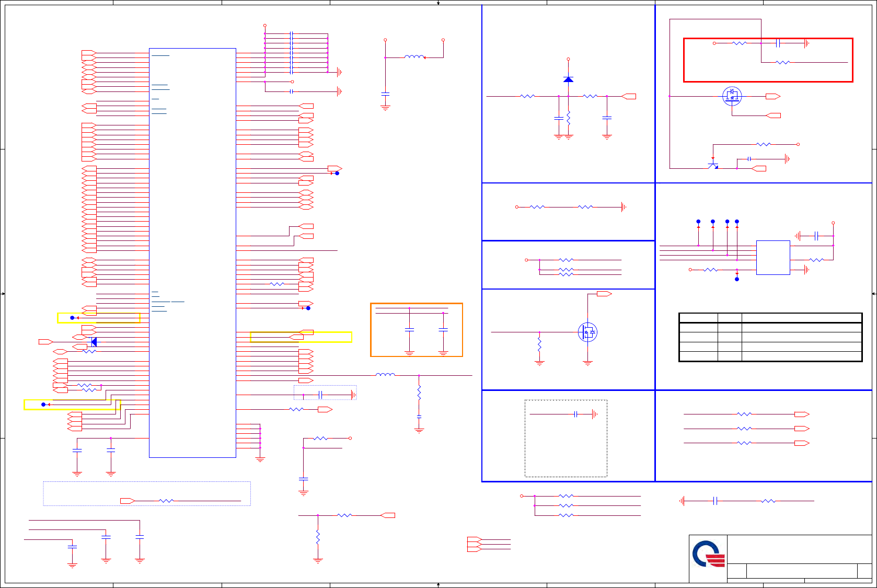Viewport: 877px width, 588px height.
Task: Click the inductor symbol between the two top power nodes
Action: [x=414, y=56]
